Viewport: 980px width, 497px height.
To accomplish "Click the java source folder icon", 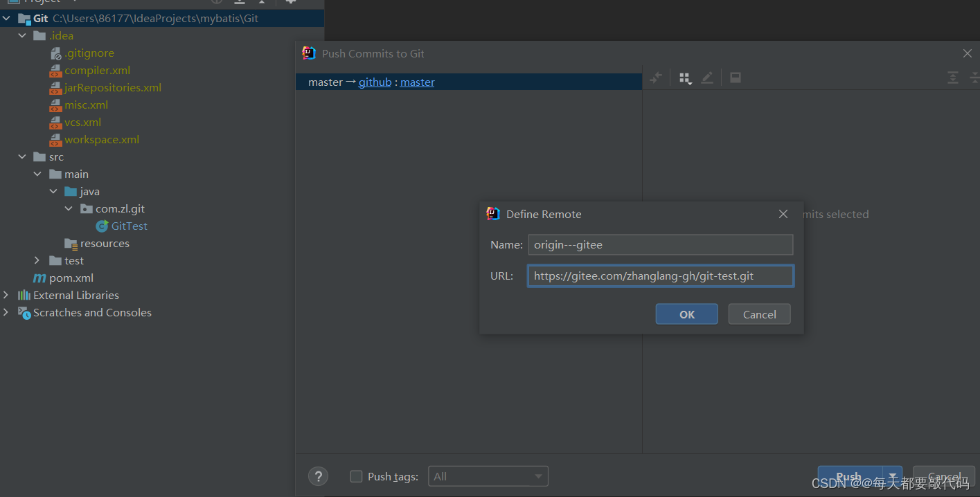I will (71, 192).
